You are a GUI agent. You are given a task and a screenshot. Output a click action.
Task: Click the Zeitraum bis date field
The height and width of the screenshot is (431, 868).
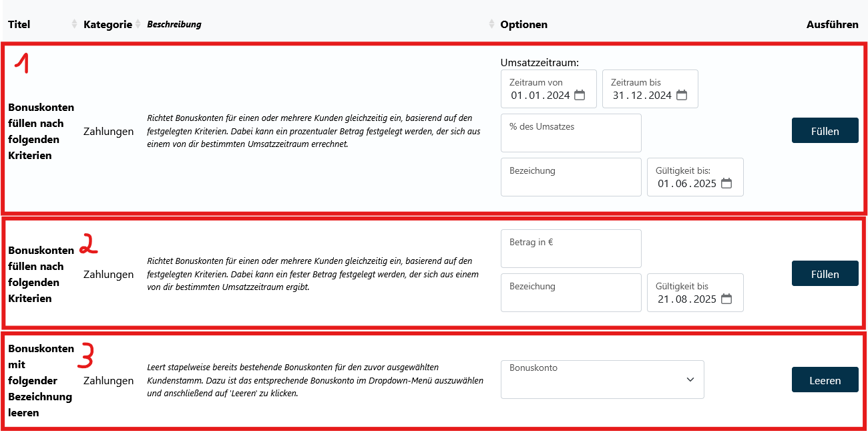tap(641, 96)
